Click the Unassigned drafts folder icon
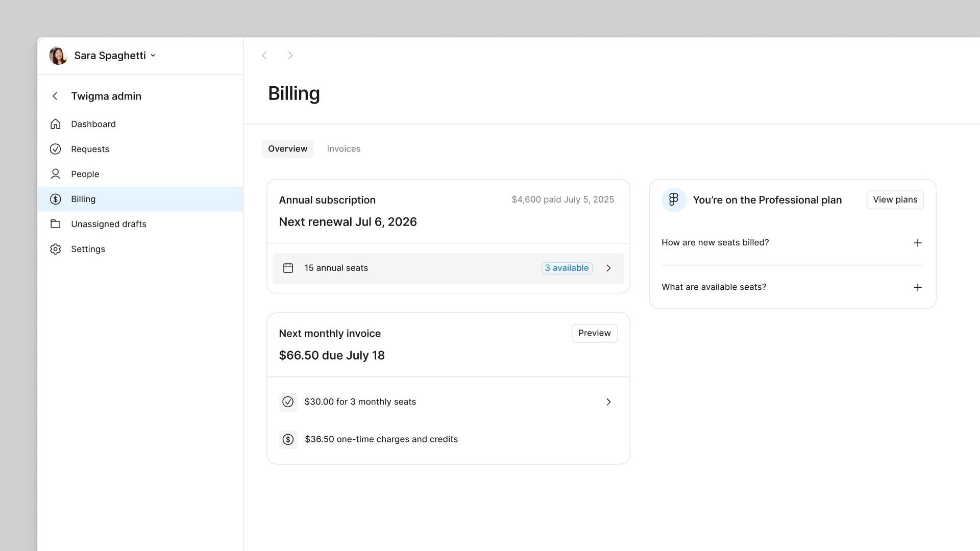Screen dimensions: 980x551 click(x=56, y=224)
